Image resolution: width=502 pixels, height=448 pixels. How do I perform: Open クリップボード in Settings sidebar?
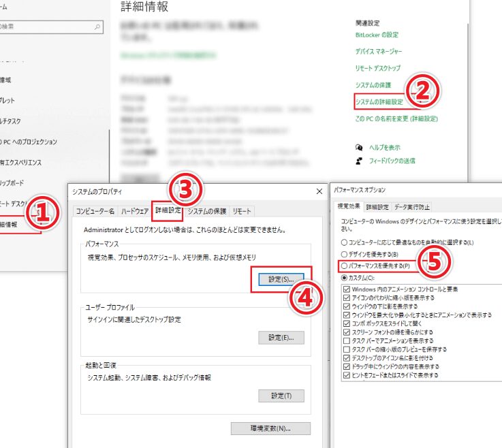[x=12, y=183]
